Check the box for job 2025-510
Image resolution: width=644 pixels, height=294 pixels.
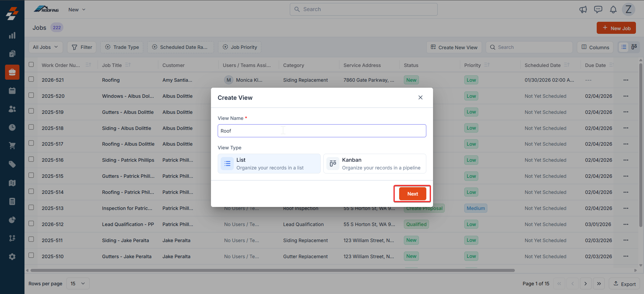(x=31, y=255)
